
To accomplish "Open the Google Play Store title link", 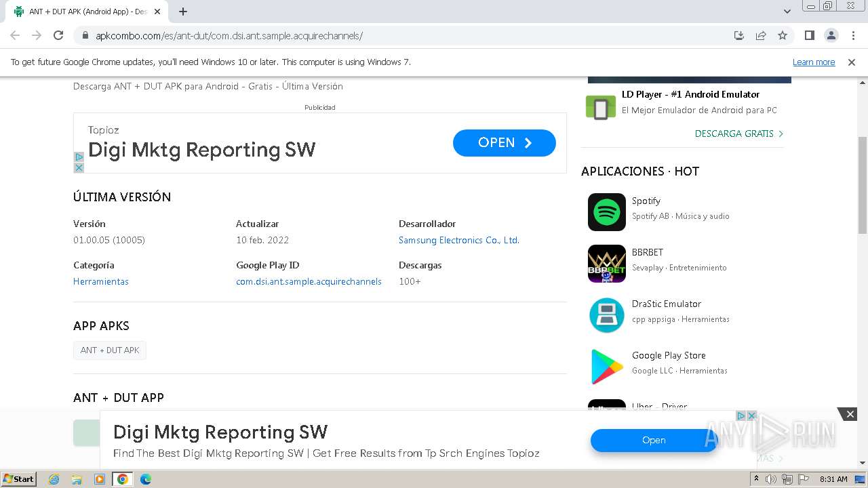I will click(x=669, y=355).
